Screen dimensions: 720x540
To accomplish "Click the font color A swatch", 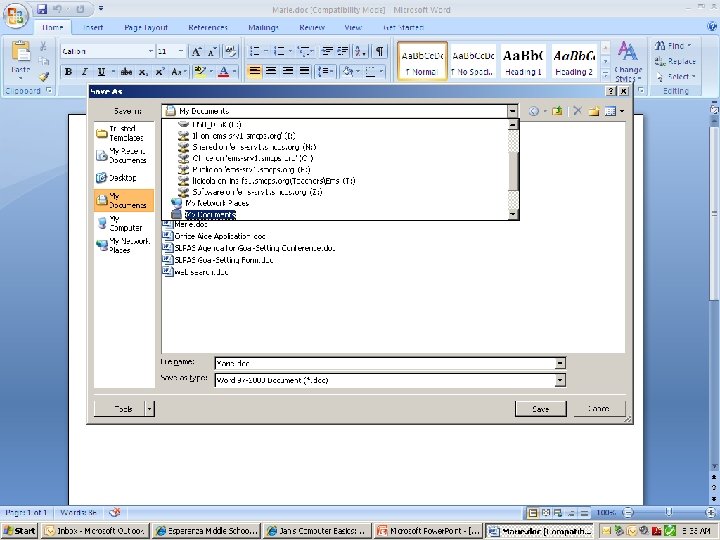I will 224,72.
